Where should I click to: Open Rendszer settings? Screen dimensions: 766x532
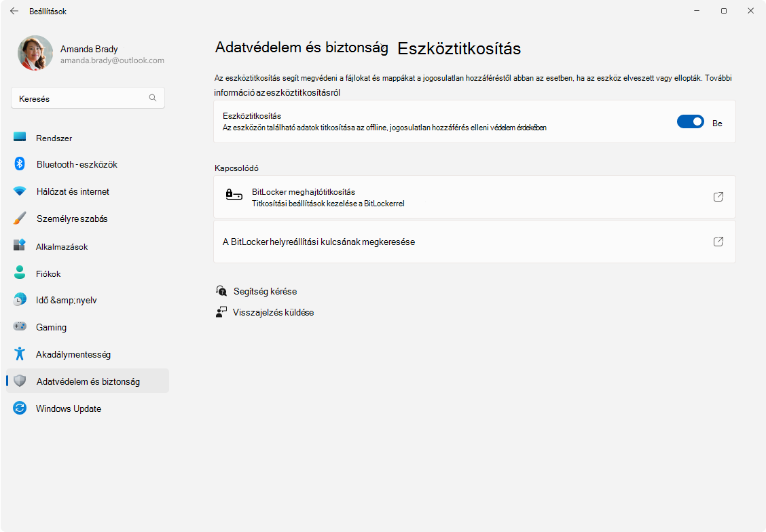[x=88, y=138]
